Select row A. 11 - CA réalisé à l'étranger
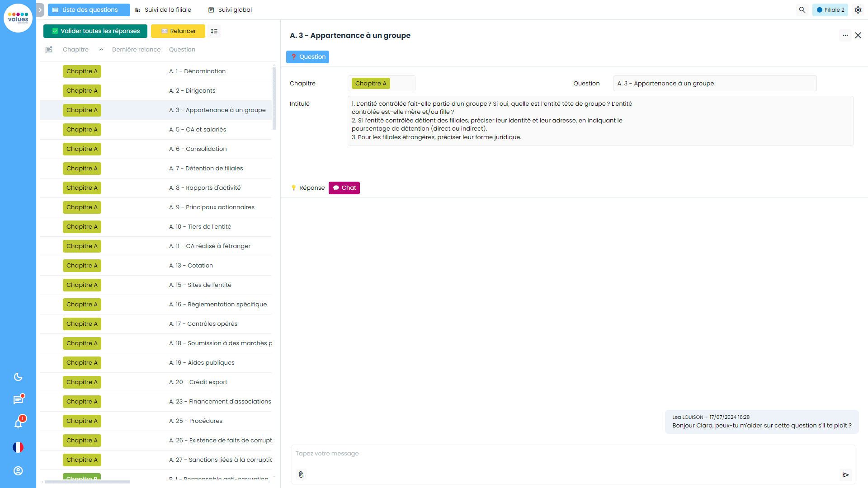 point(156,246)
